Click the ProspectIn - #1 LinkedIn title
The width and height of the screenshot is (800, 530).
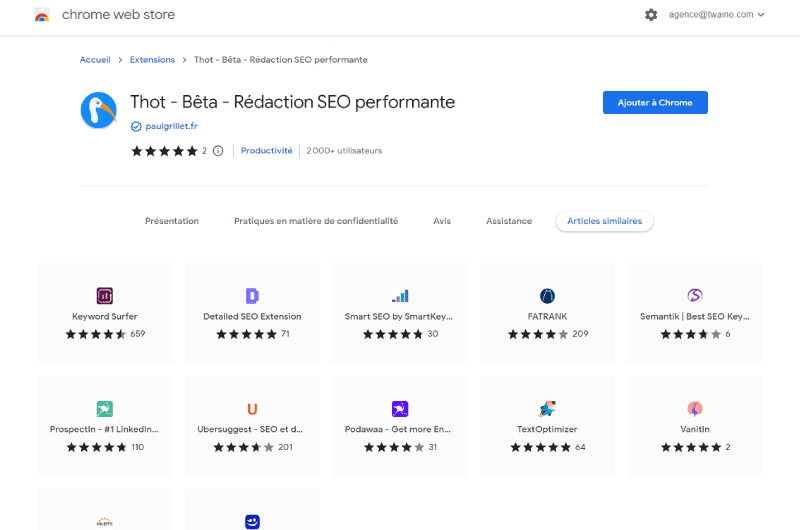104,429
